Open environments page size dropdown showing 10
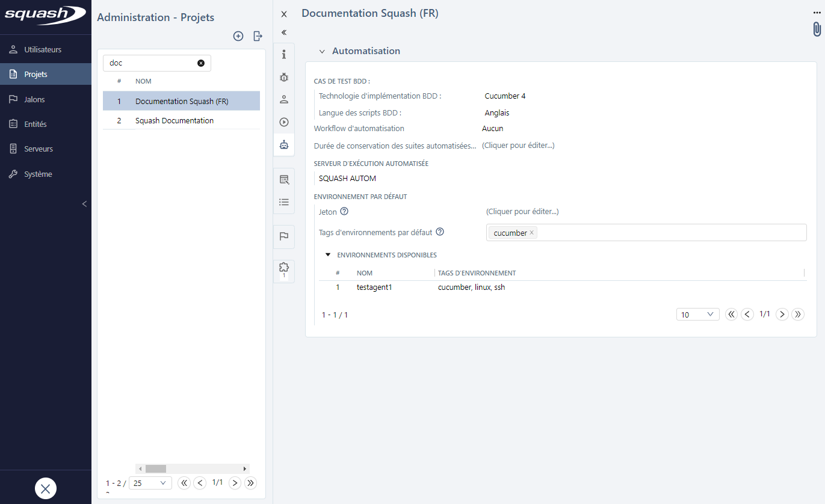This screenshot has width=825, height=504. point(698,315)
